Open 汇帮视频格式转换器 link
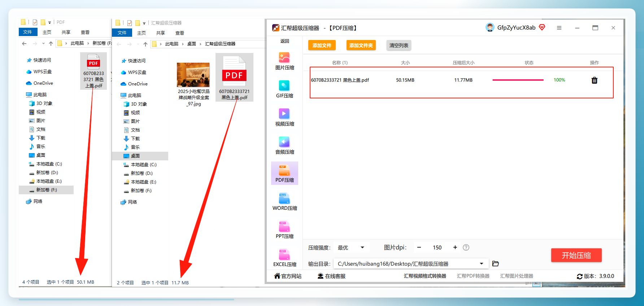 coord(425,276)
